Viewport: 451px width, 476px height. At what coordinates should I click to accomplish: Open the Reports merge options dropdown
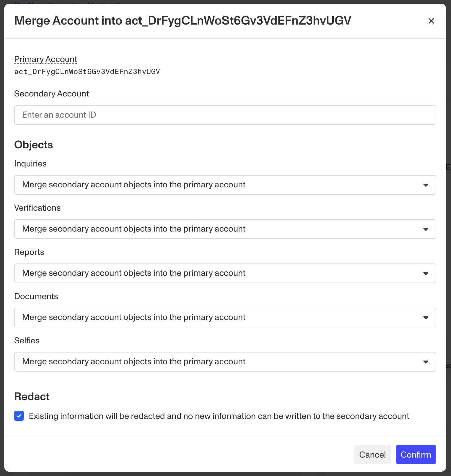click(x=225, y=273)
